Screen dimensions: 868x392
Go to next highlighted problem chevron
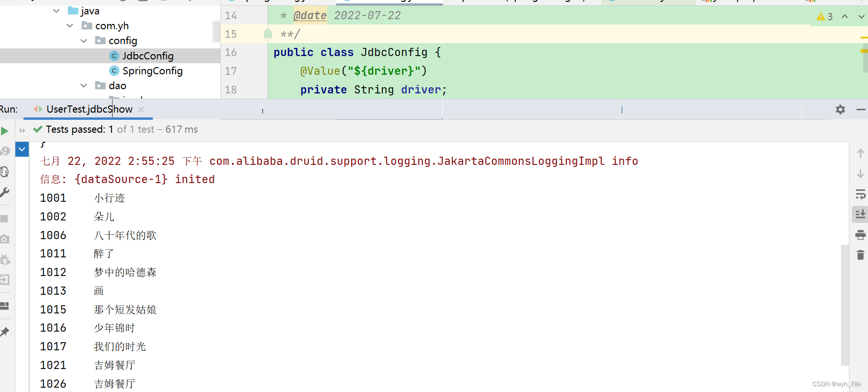click(861, 16)
